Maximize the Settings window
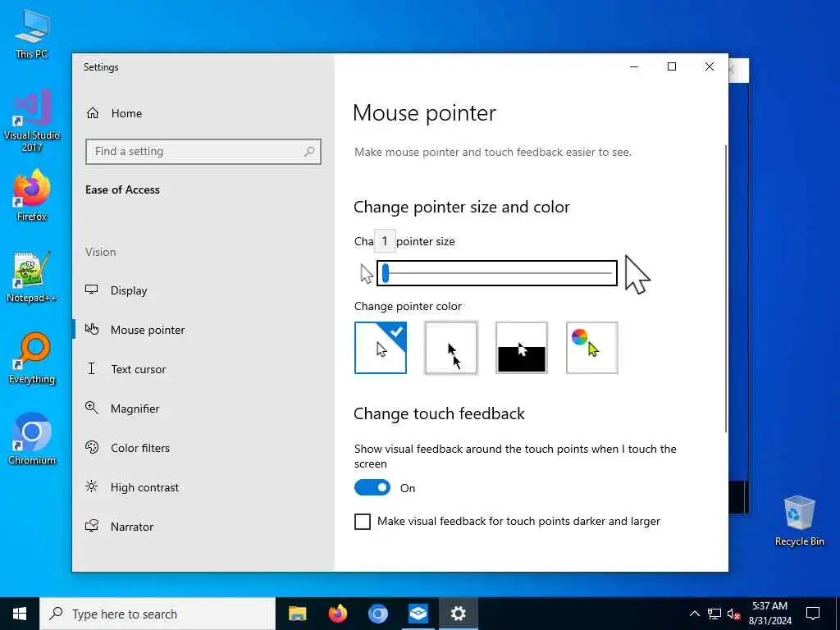This screenshot has height=630, width=840. 672,67
